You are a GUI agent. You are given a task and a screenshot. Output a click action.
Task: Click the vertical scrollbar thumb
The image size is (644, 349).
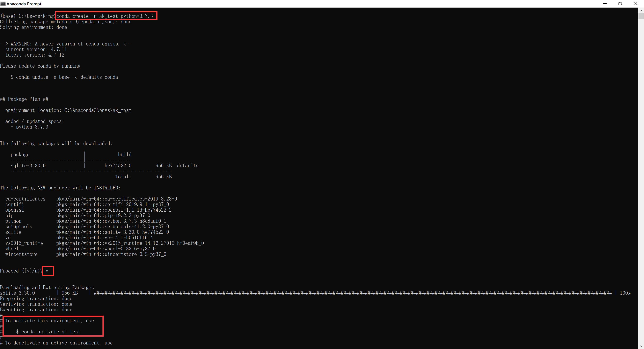641,16
